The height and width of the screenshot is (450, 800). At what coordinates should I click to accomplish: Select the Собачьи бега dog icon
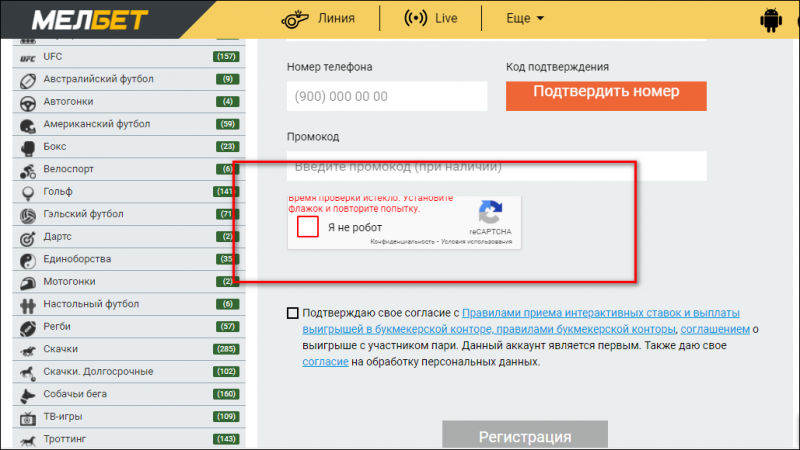click(x=28, y=395)
